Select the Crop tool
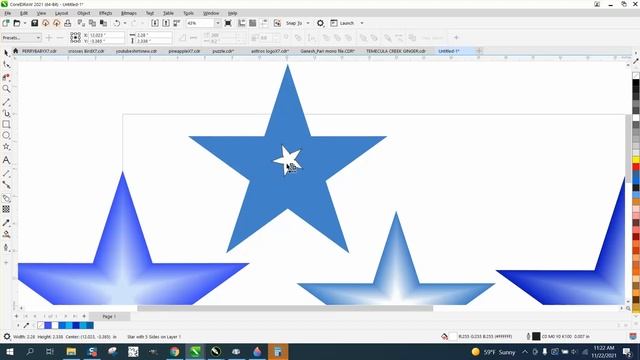This screenshot has width=640, height=360. [x=6, y=77]
